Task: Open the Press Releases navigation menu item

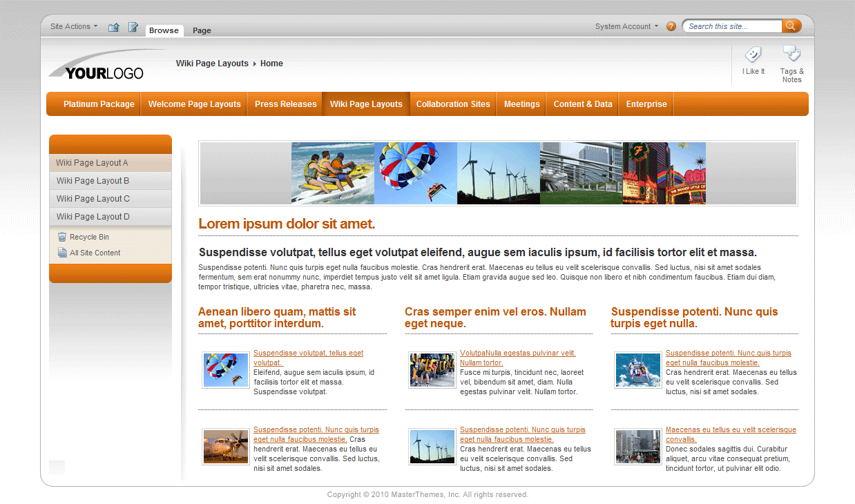Action: coord(285,104)
